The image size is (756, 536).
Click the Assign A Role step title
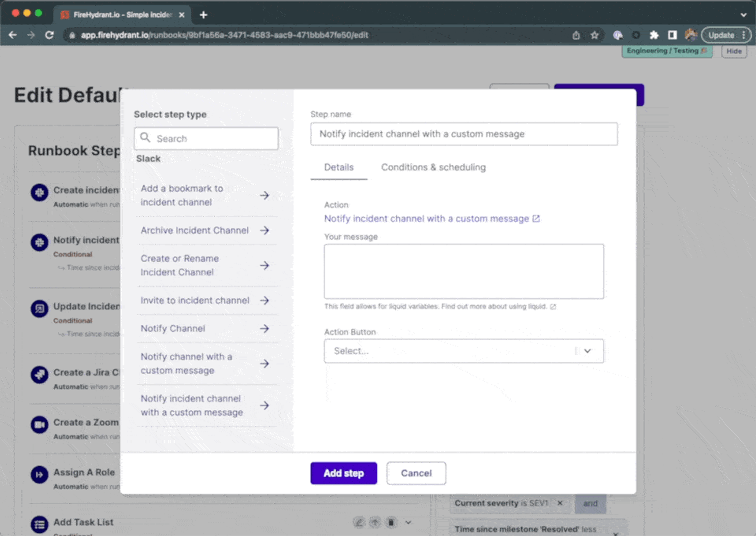point(84,472)
